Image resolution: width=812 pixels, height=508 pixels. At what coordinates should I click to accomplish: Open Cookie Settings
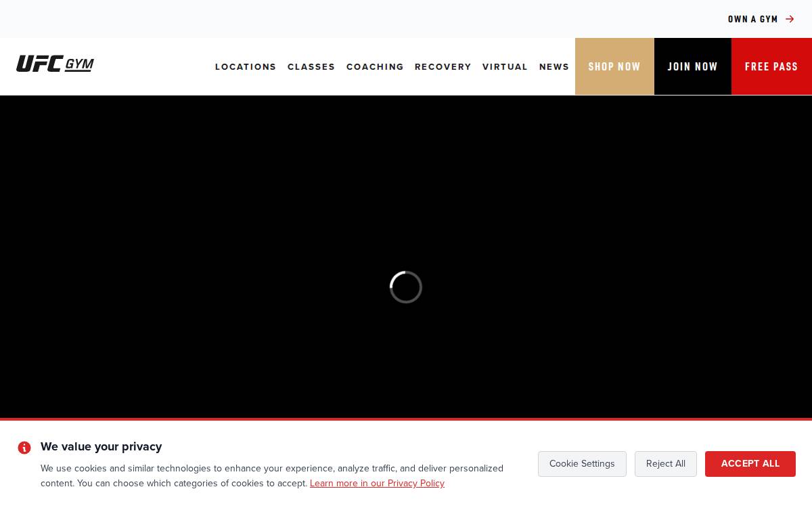[582, 464]
